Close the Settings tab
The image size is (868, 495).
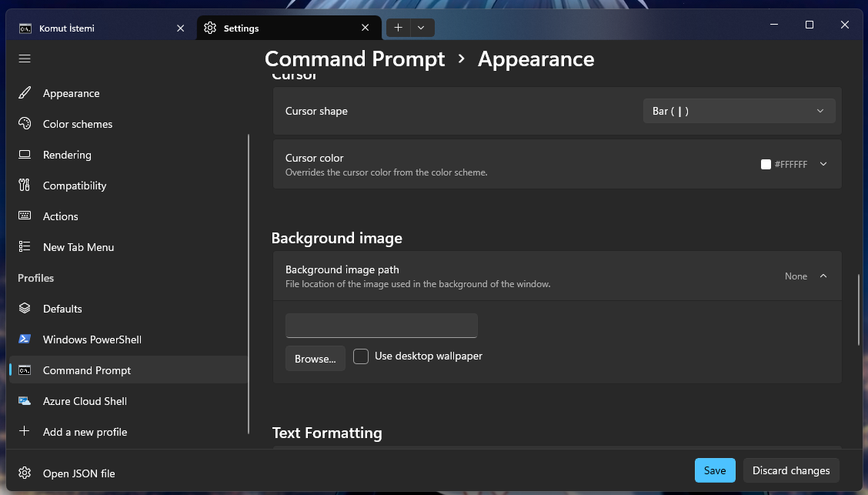point(365,28)
